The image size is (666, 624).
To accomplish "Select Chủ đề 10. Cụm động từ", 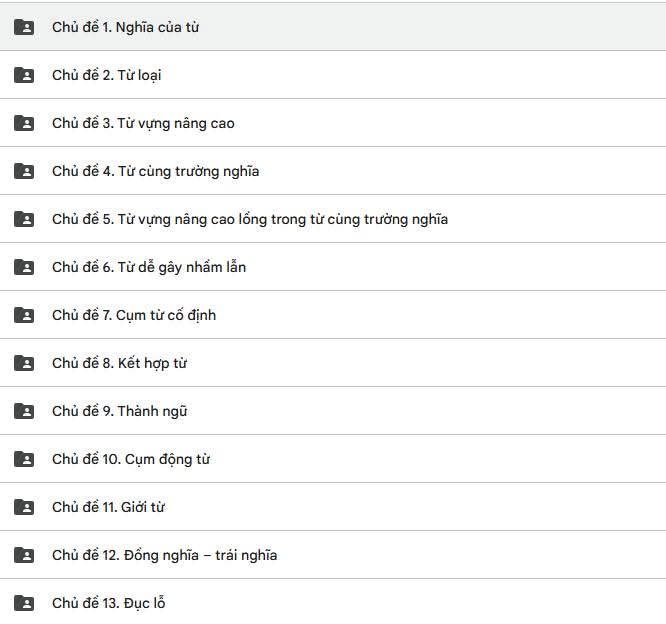I will [130, 459].
